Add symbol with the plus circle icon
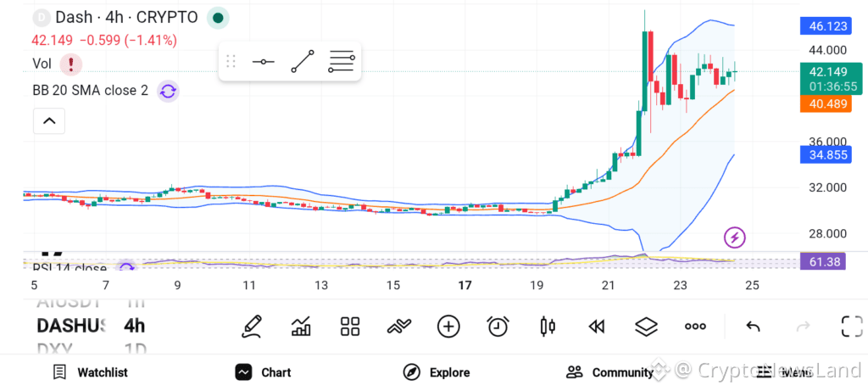868x391 pixels. coord(448,327)
